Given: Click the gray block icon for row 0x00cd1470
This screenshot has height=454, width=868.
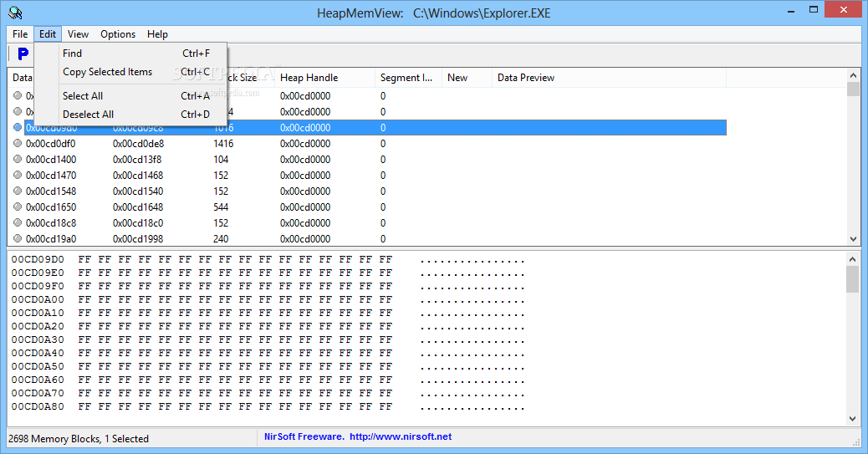Looking at the screenshot, I should pyautogui.click(x=18, y=175).
